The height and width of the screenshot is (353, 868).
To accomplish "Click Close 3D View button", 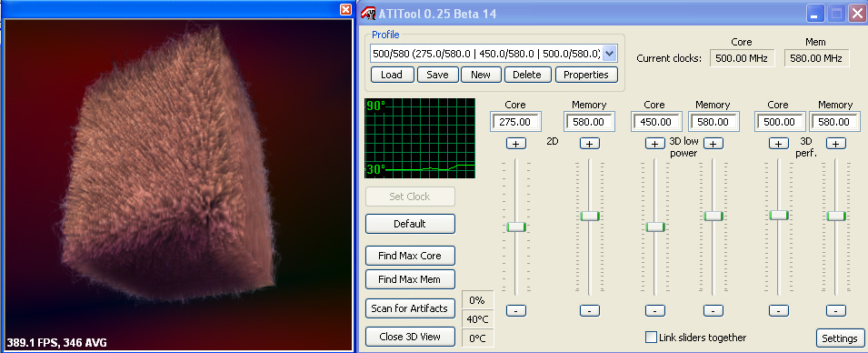I will (410, 337).
